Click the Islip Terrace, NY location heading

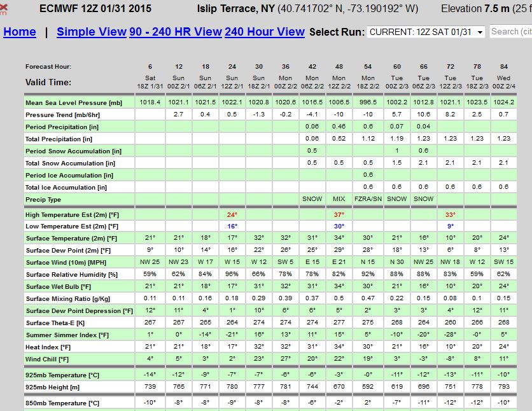pos(236,8)
